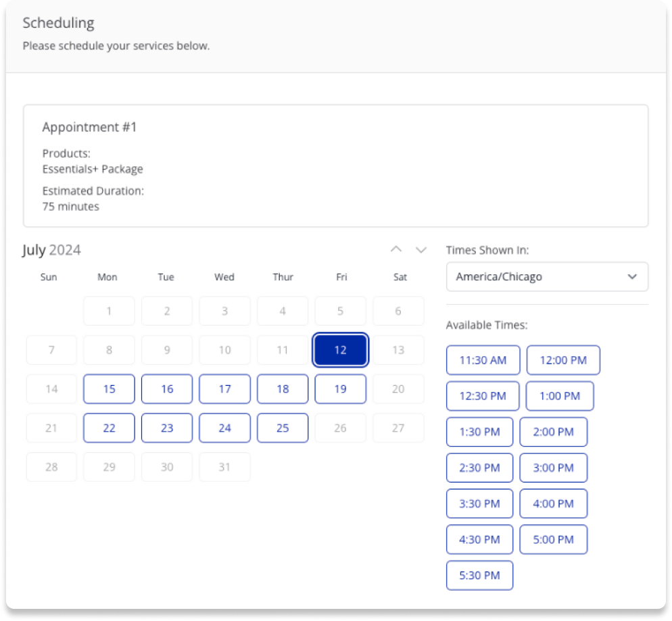
Task: Select the 3:00 PM time slot
Action: 553,468
